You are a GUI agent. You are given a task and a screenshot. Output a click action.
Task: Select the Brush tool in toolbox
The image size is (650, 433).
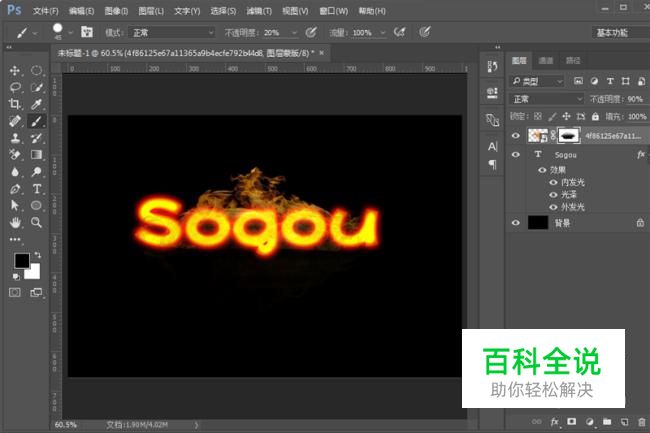point(36,121)
